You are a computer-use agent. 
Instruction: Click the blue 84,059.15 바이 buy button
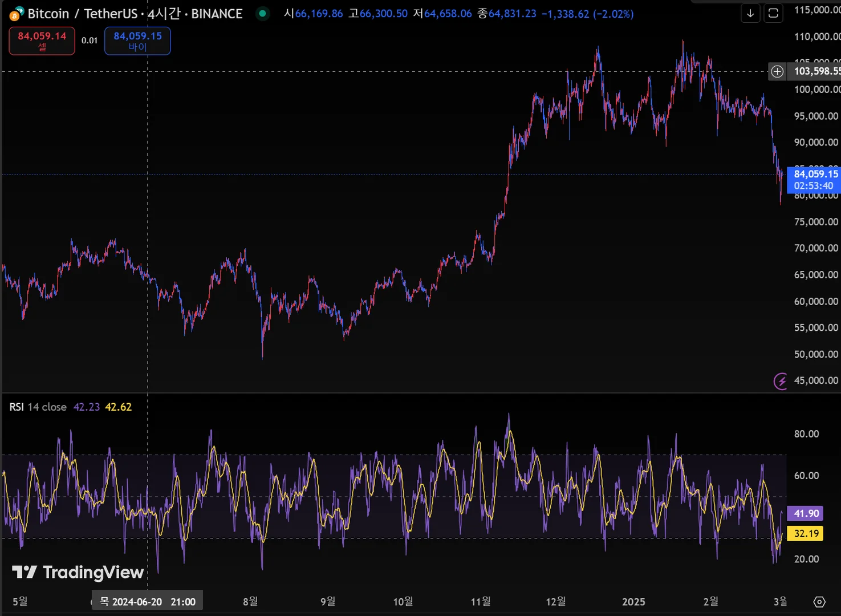(x=137, y=41)
